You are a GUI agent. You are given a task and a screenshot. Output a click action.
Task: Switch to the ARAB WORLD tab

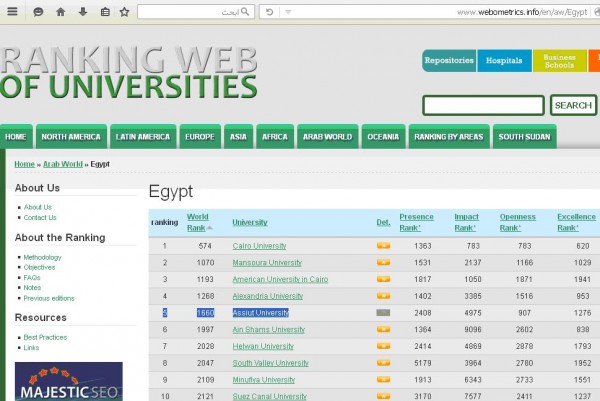coord(326,137)
